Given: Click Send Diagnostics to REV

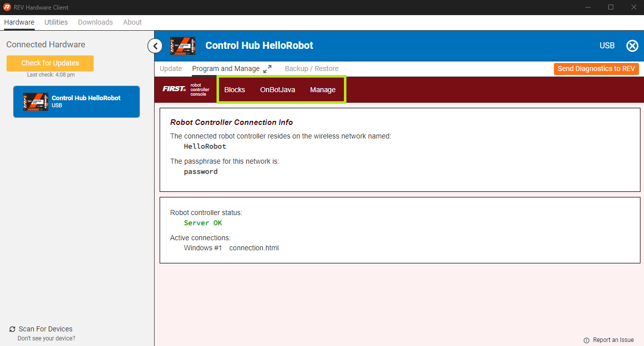Looking at the screenshot, I should [596, 68].
